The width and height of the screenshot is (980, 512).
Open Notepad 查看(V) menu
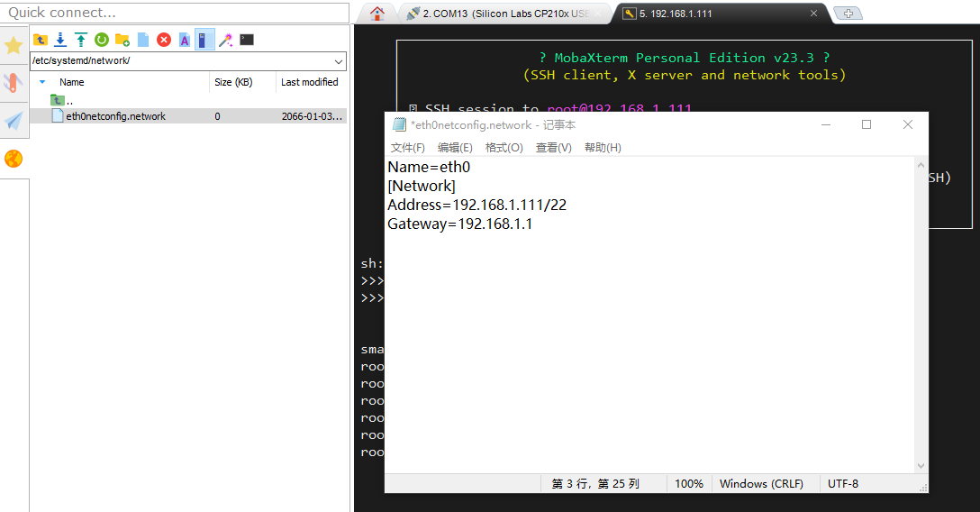click(553, 148)
